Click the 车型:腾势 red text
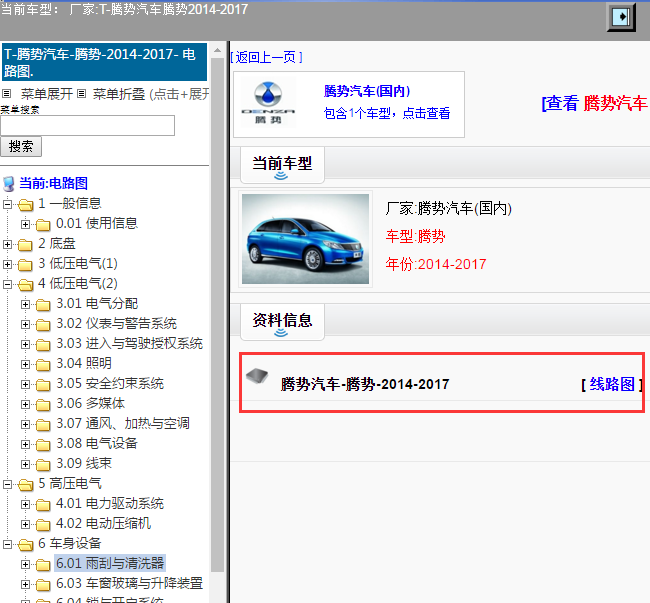 415,237
